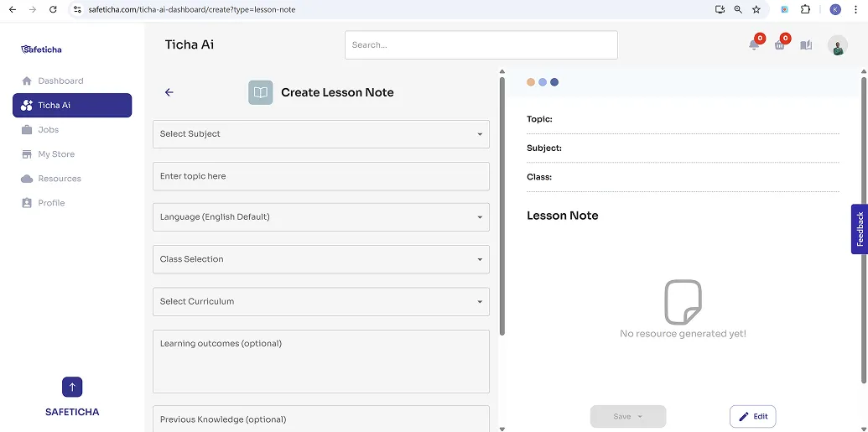Open notifications bell icon
Screen dimensions: 868x432
pos(754,44)
